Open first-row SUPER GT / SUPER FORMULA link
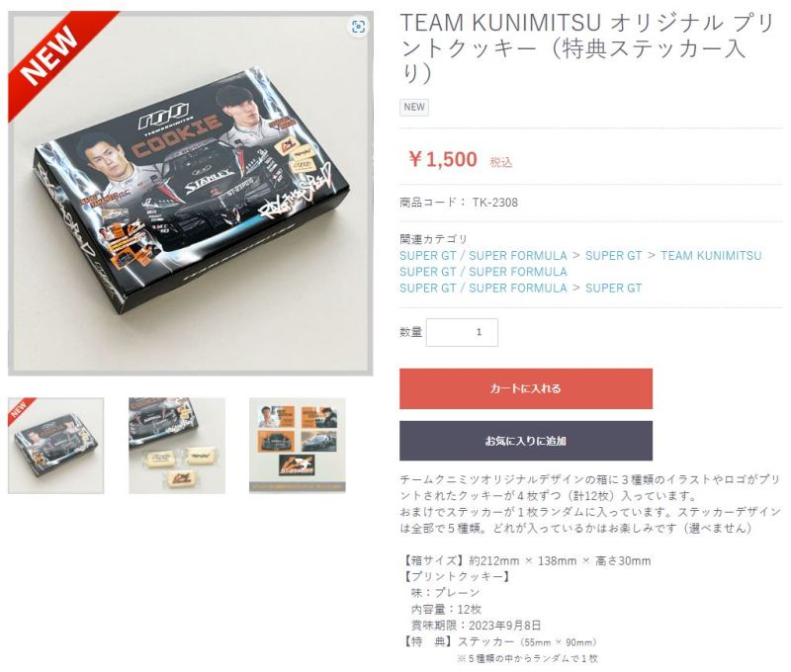 [483, 256]
